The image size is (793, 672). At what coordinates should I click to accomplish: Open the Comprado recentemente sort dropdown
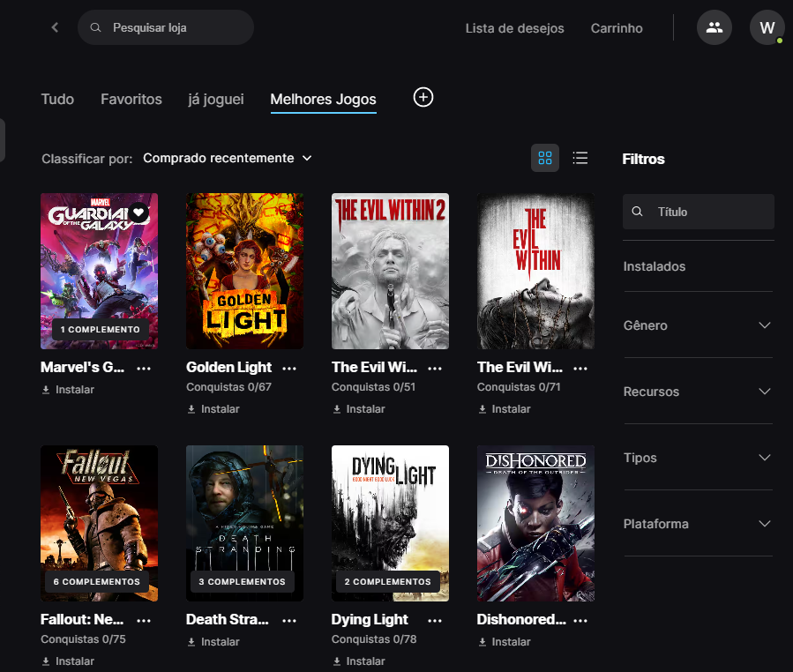coord(228,158)
